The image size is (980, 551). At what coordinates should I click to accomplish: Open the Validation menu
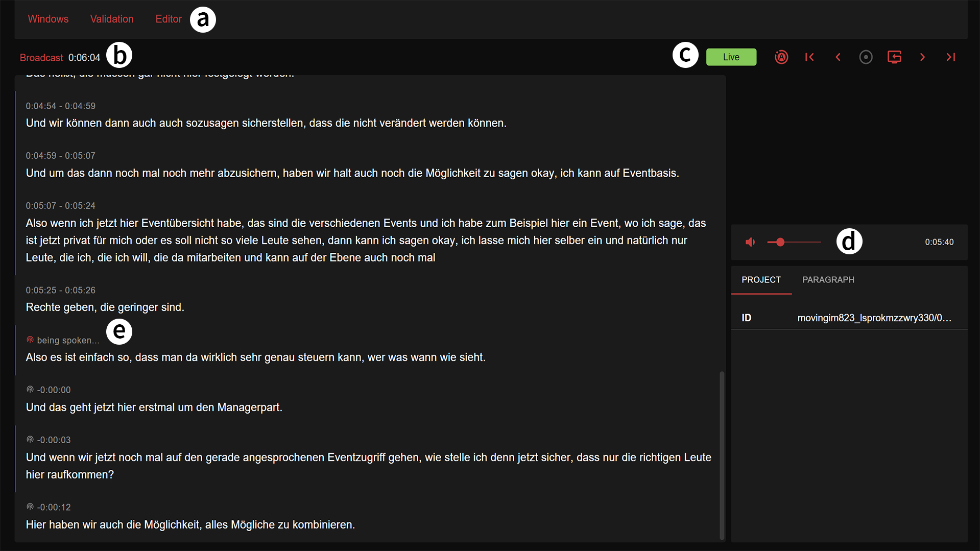[x=112, y=19]
